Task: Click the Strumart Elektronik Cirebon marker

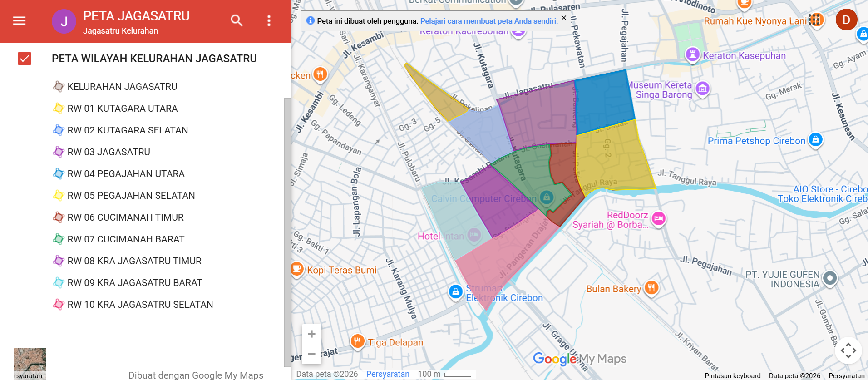Action: pos(455,292)
